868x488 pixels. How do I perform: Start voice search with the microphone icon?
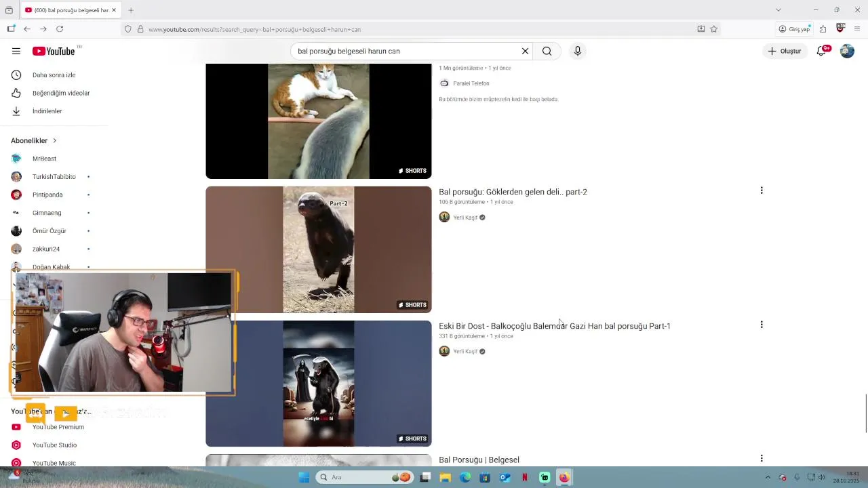[x=578, y=51]
